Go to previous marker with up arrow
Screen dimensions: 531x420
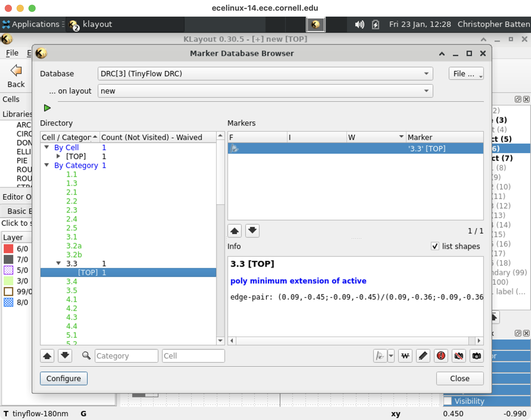tap(235, 231)
